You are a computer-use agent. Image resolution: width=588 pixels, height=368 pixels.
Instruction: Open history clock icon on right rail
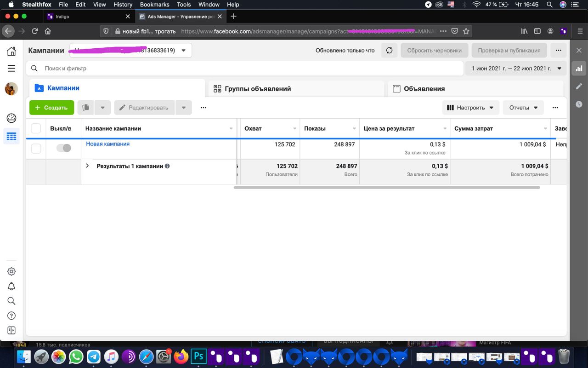(579, 104)
